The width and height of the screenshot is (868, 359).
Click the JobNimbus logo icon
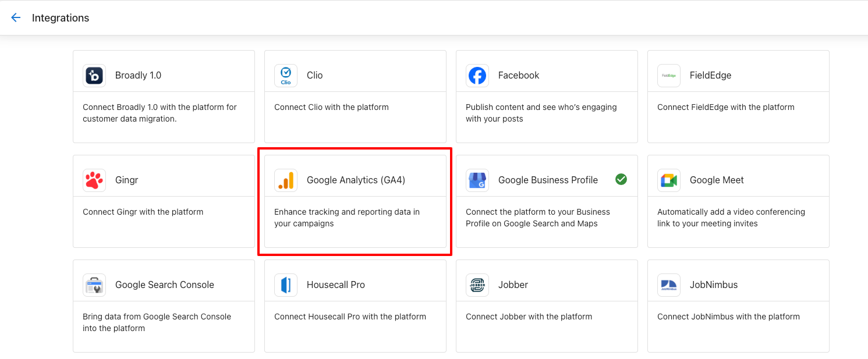tap(669, 285)
